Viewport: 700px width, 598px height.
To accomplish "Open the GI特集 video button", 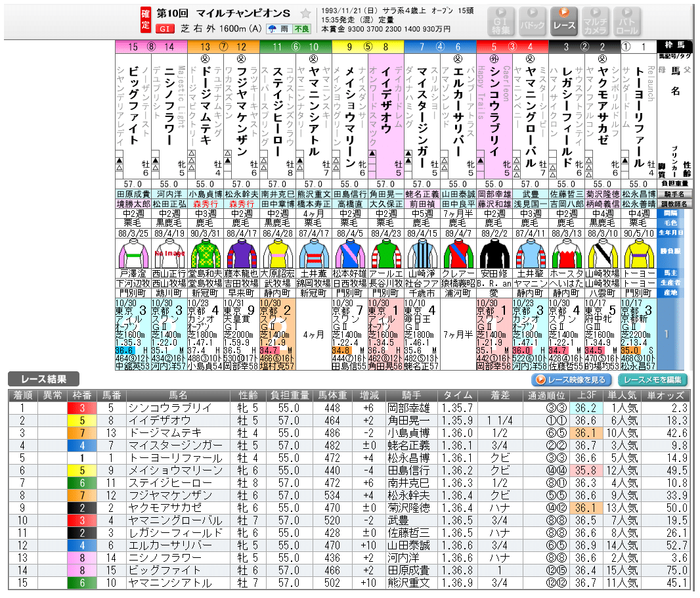I will (501, 22).
